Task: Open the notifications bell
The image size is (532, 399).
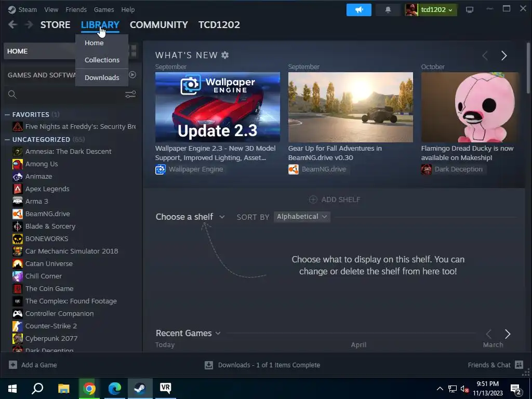Action: pos(388,10)
